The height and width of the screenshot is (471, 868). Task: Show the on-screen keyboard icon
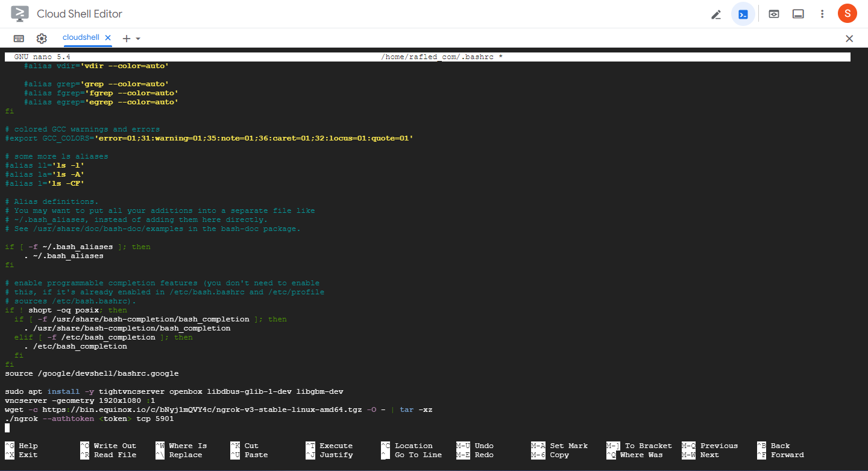18,38
